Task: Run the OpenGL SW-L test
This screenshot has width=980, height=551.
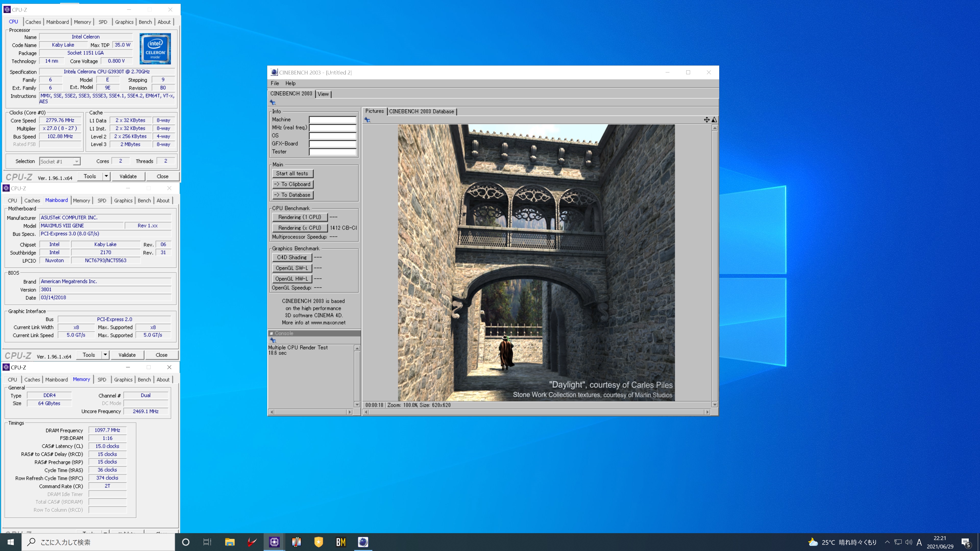Action: point(292,268)
